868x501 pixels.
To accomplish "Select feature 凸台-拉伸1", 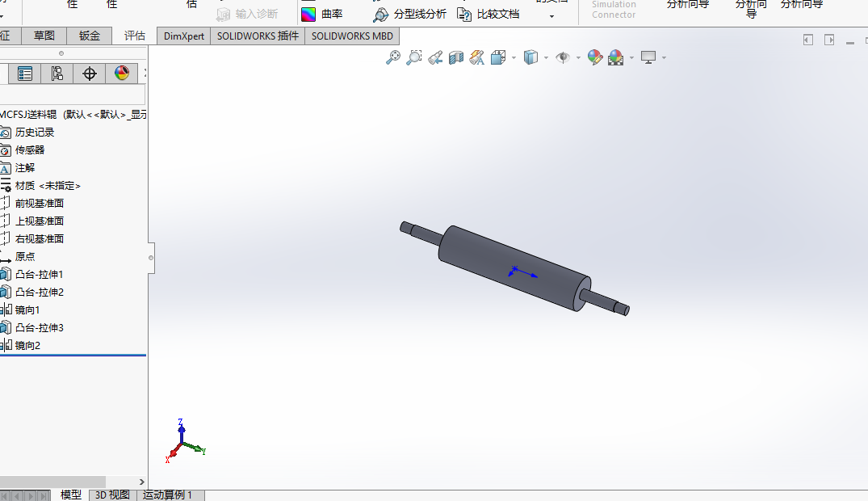I will 39,274.
